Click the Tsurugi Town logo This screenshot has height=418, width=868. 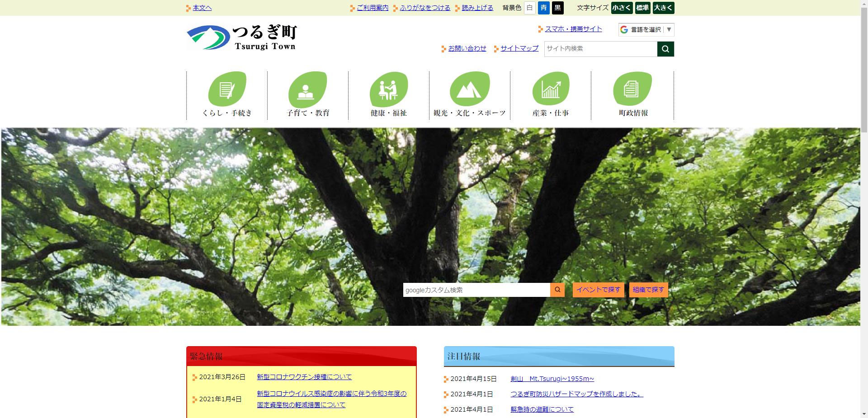coord(241,38)
